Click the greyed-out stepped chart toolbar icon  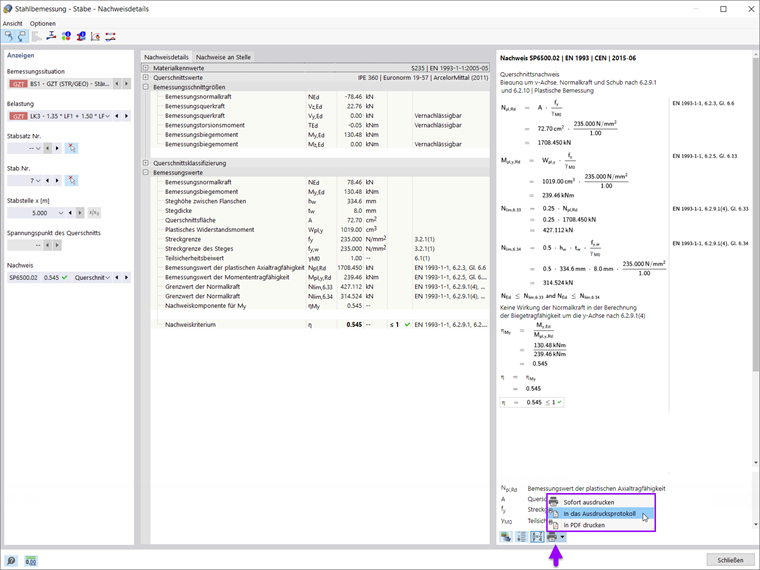(37, 36)
